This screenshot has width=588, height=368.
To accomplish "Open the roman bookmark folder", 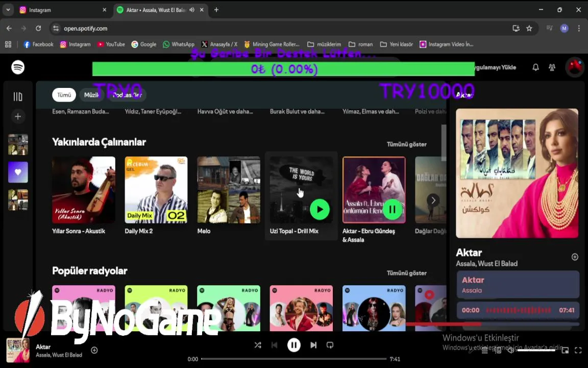I will (x=360, y=44).
